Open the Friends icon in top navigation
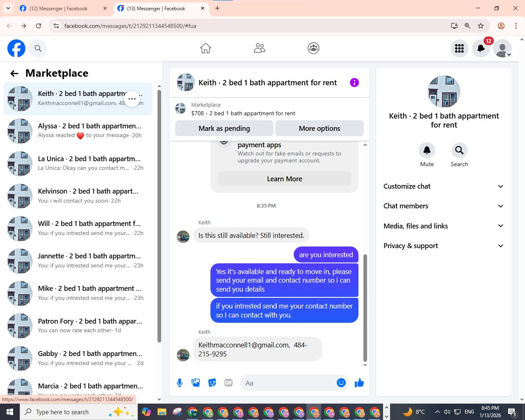This screenshot has width=525, height=420. 260,48
